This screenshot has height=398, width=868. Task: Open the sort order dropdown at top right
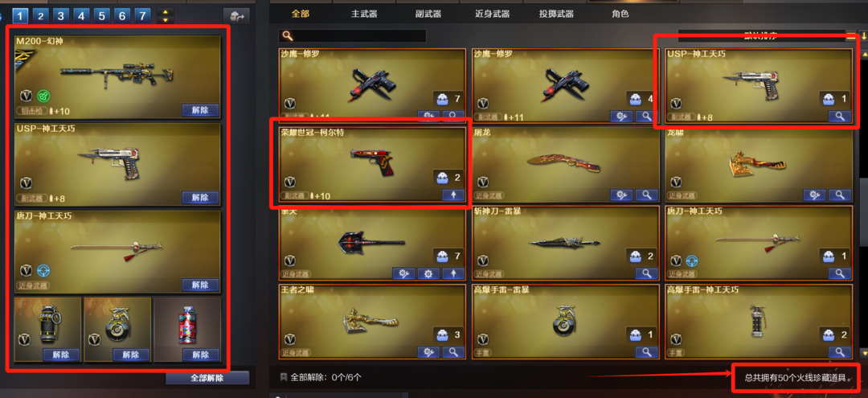click(761, 36)
